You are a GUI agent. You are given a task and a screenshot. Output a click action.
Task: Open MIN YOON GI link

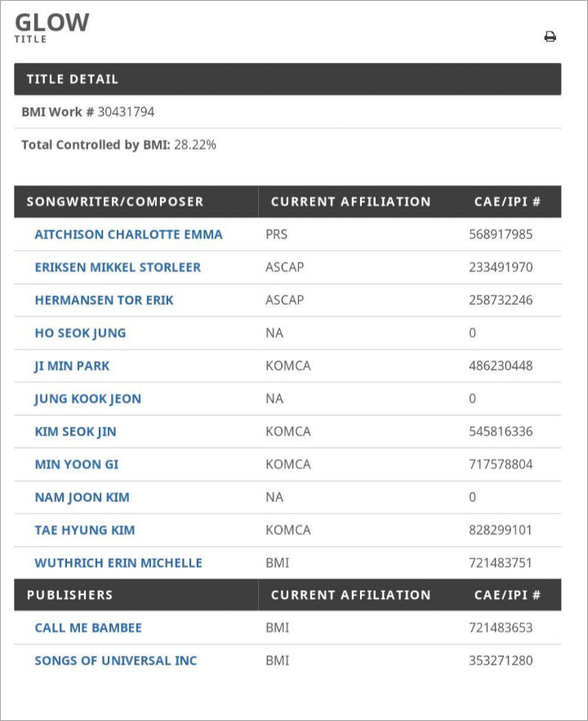tap(77, 465)
